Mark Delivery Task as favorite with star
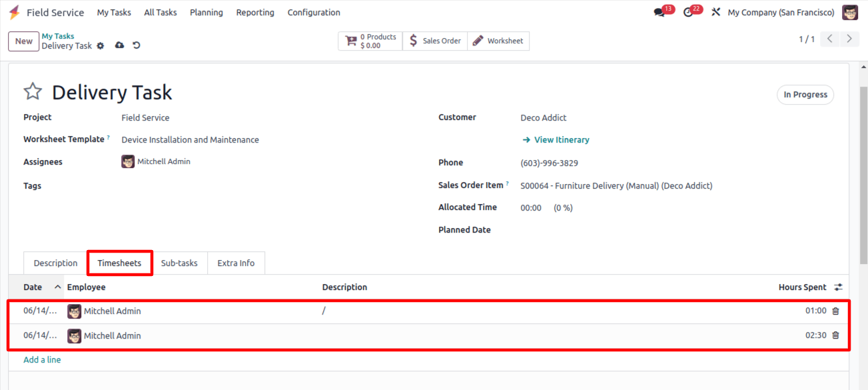 click(33, 92)
